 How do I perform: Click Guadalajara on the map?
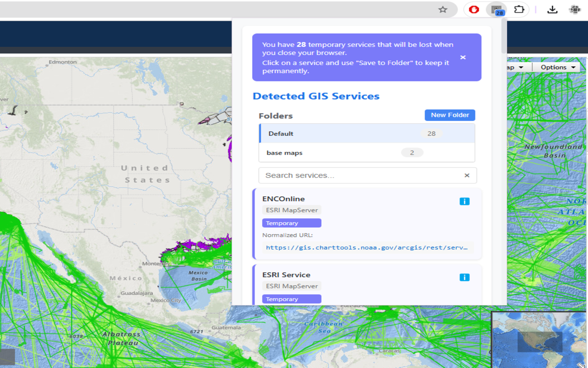coord(137,293)
